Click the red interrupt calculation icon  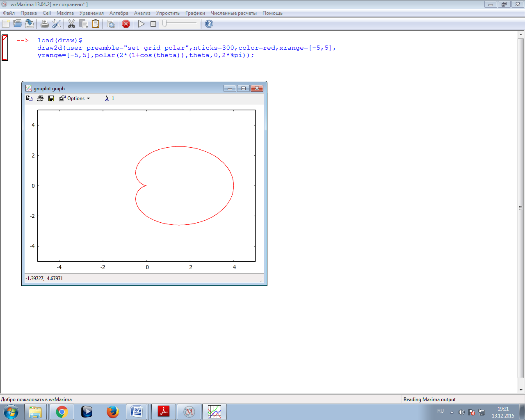[126, 24]
